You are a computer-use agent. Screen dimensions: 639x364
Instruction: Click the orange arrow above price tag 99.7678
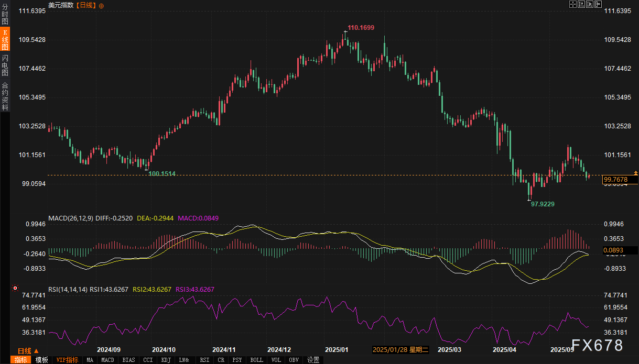(636, 172)
